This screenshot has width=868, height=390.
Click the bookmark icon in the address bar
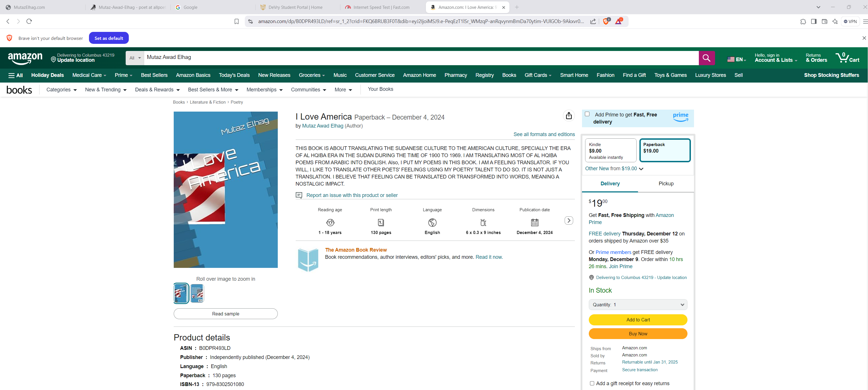(237, 21)
